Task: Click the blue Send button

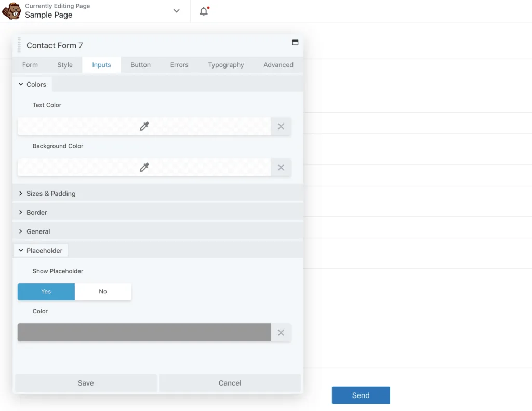Action: tap(361, 395)
